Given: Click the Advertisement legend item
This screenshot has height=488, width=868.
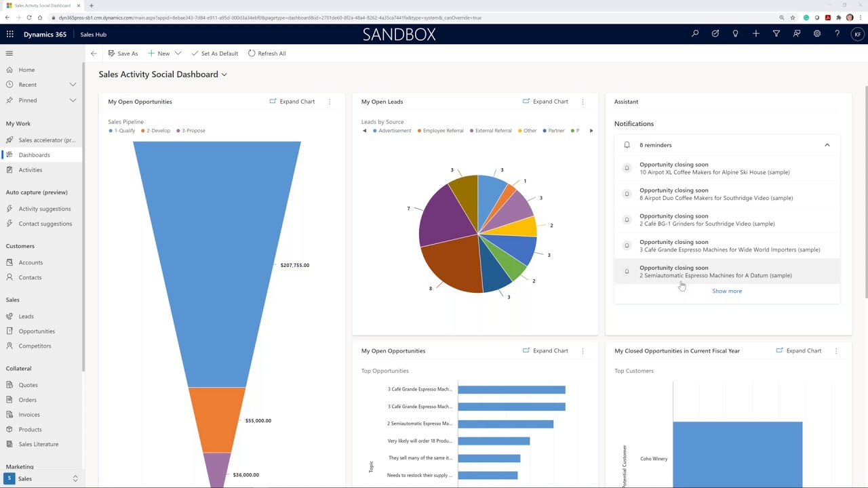Looking at the screenshot, I should pos(392,131).
